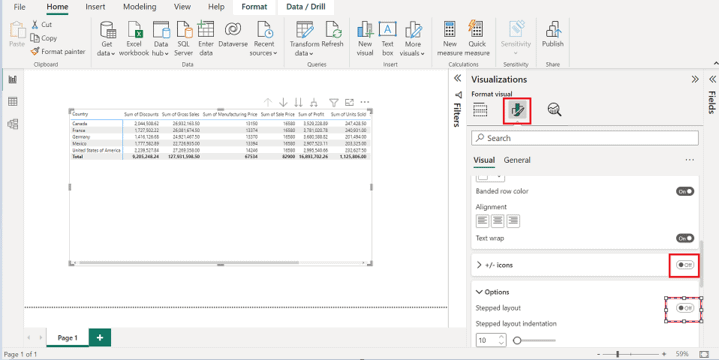This screenshot has height=360, width=719.
Task: Click left alignment button
Action: tap(482, 221)
